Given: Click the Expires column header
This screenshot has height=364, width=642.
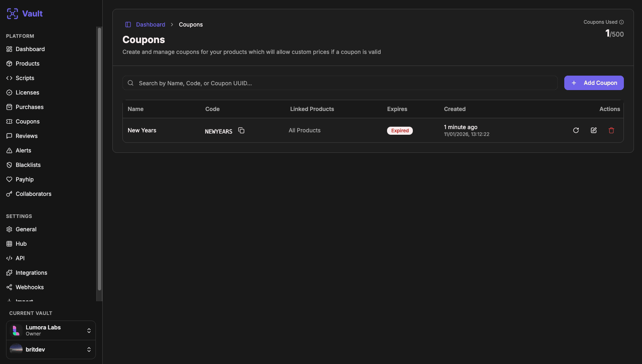Looking at the screenshot, I should pos(397,109).
